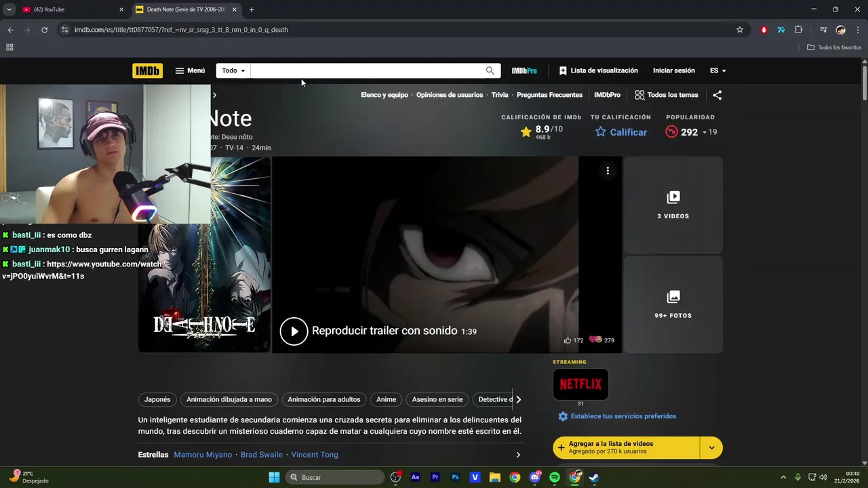Click the IMDb logo

(x=147, y=70)
